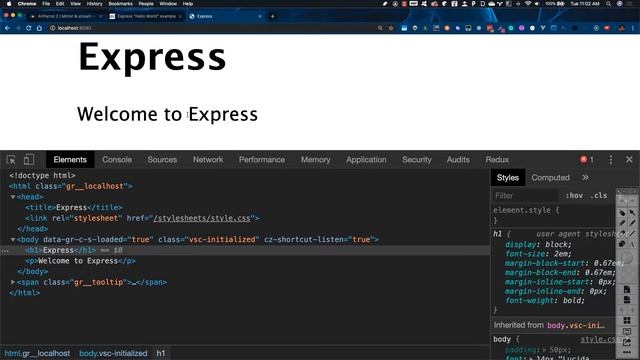
Task: Click the Styles Filter input field
Action: pos(524,196)
